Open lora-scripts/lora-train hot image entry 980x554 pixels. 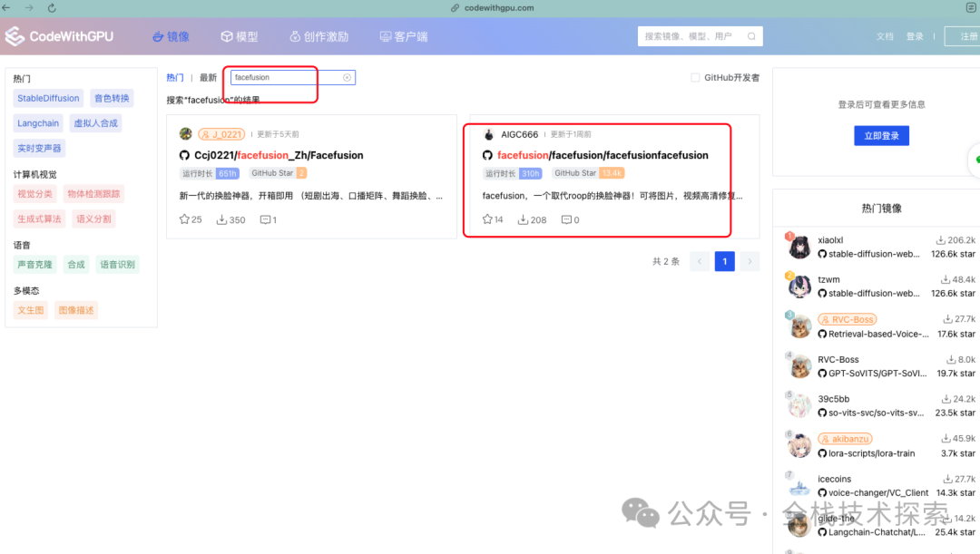[871, 452]
